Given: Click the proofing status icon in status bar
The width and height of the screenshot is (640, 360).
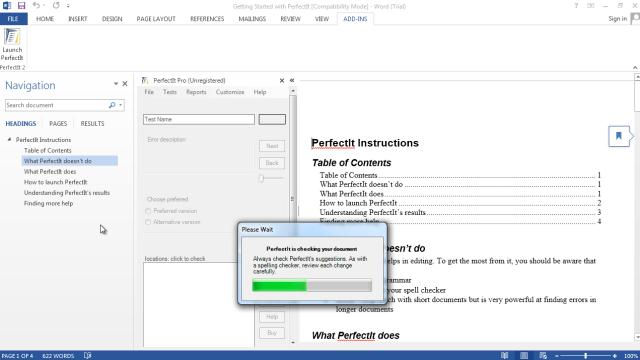Looking at the screenshot, I should 87,356.
